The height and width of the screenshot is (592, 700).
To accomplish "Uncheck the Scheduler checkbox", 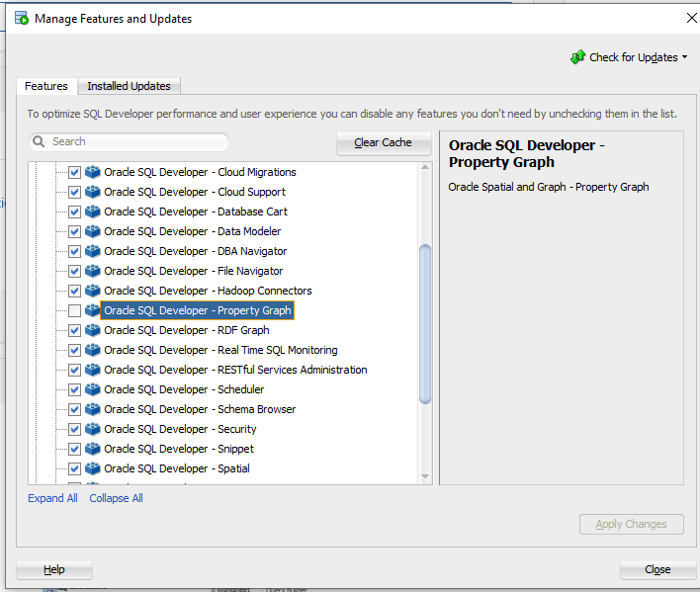I will [74, 389].
